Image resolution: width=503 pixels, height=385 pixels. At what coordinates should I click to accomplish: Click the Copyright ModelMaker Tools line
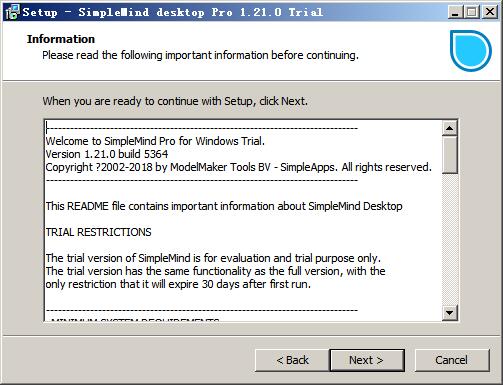click(x=239, y=167)
